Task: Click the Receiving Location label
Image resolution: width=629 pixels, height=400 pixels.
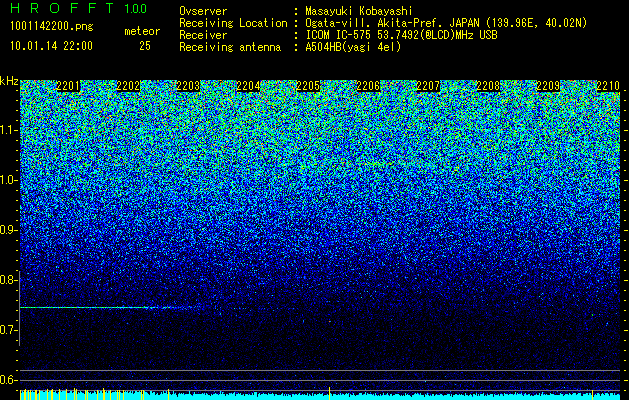Action: [233, 23]
